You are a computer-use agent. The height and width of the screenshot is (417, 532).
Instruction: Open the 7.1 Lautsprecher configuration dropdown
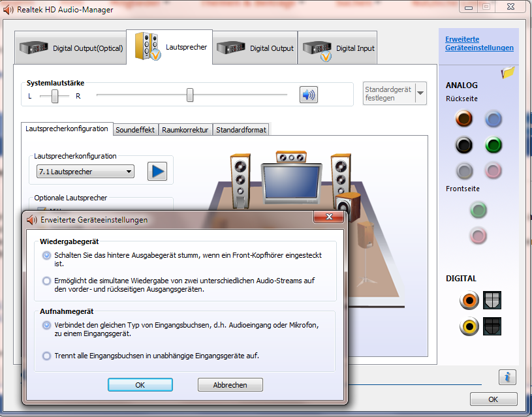[85, 172]
